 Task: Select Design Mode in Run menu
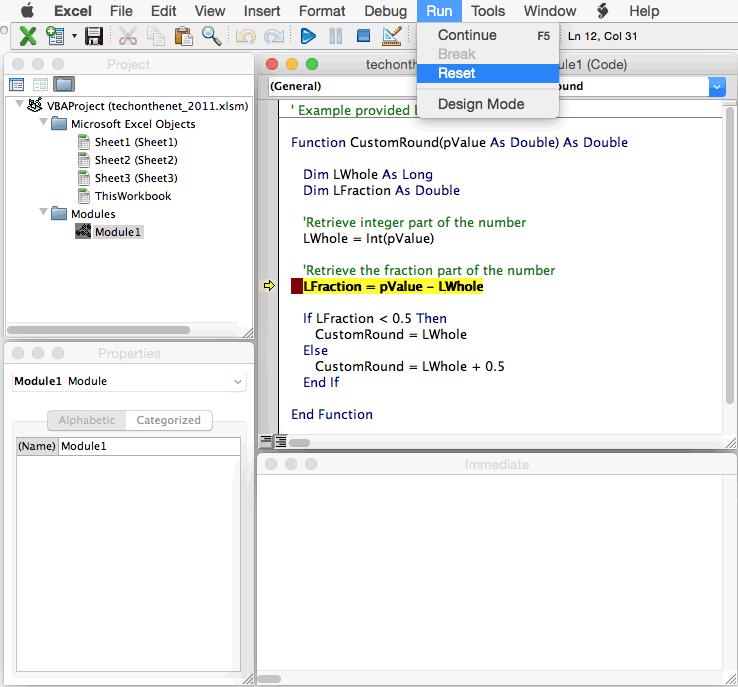tap(480, 104)
